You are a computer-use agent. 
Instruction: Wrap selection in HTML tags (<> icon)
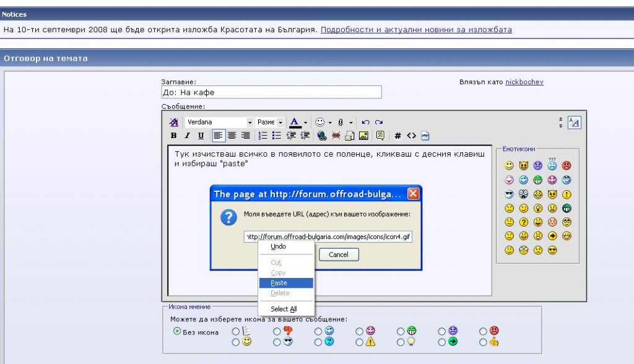(x=411, y=136)
